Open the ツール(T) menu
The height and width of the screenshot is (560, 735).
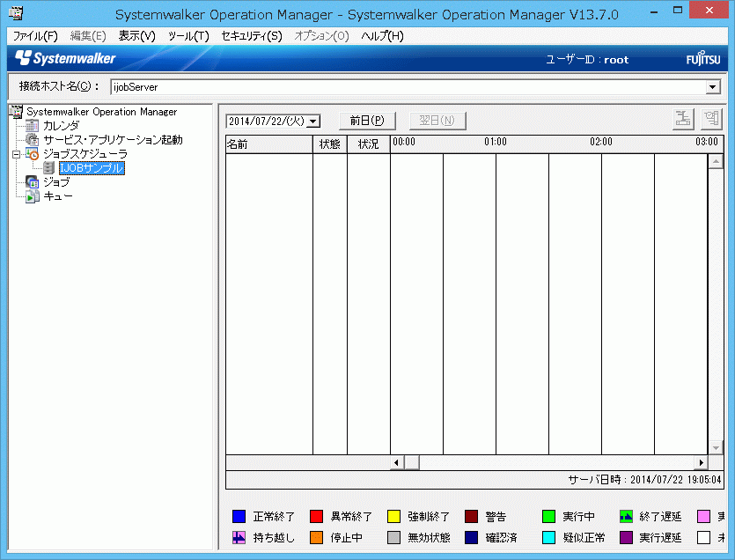click(190, 36)
